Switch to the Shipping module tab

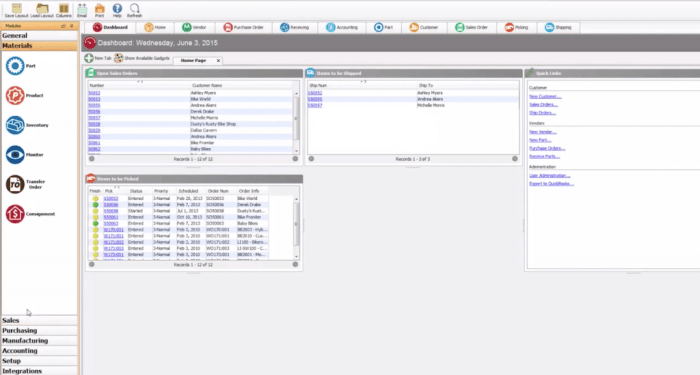[x=558, y=27]
